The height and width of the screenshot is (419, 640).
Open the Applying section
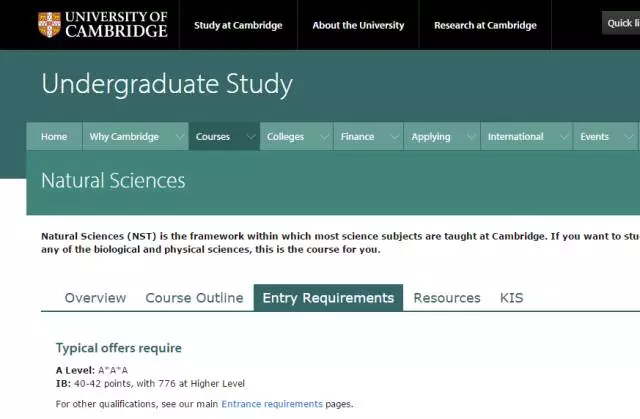point(431,137)
